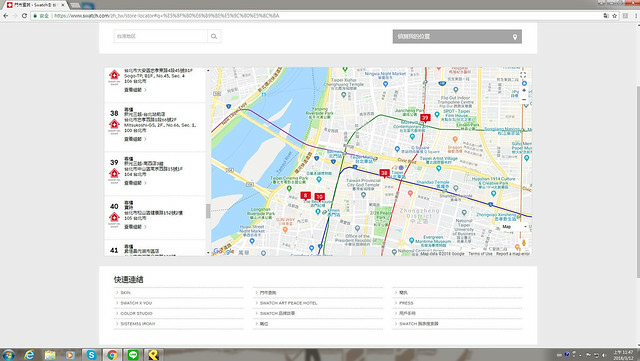Toggle map fullscreen view
Viewport: 640px width, 361px height.
tap(523, 75)
